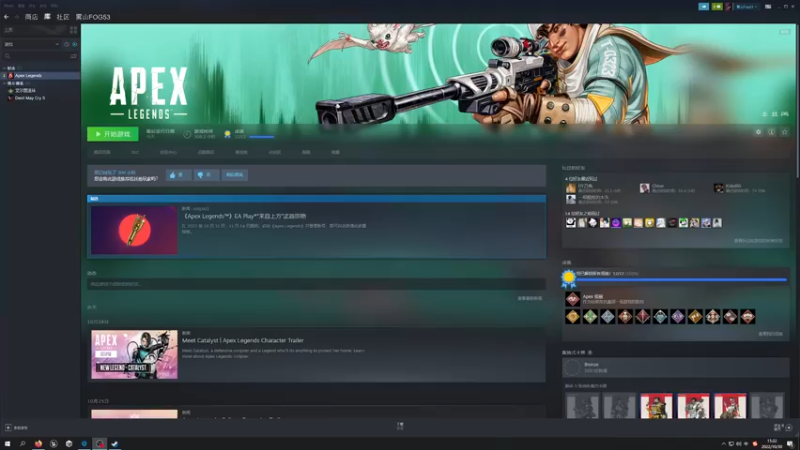The image size is (800, 450).
Task: Click the first avatar in previously played row
Action: pos(570,223)
